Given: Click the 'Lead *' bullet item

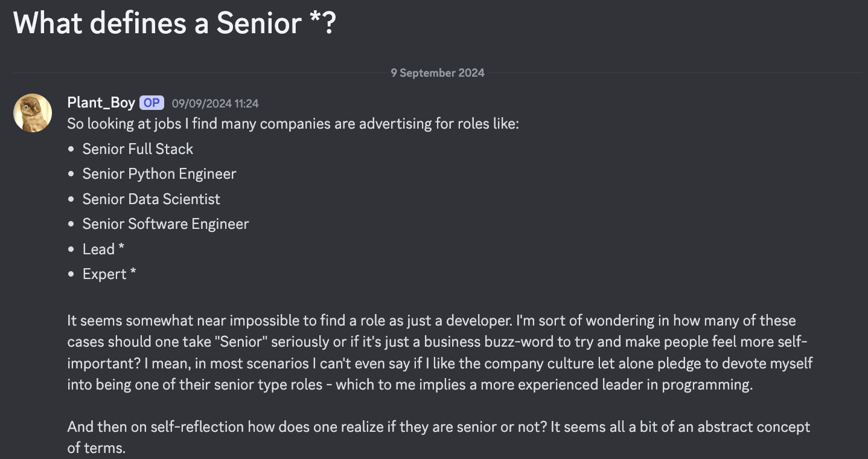Looking at the screenshot, I should pos(103,249).
